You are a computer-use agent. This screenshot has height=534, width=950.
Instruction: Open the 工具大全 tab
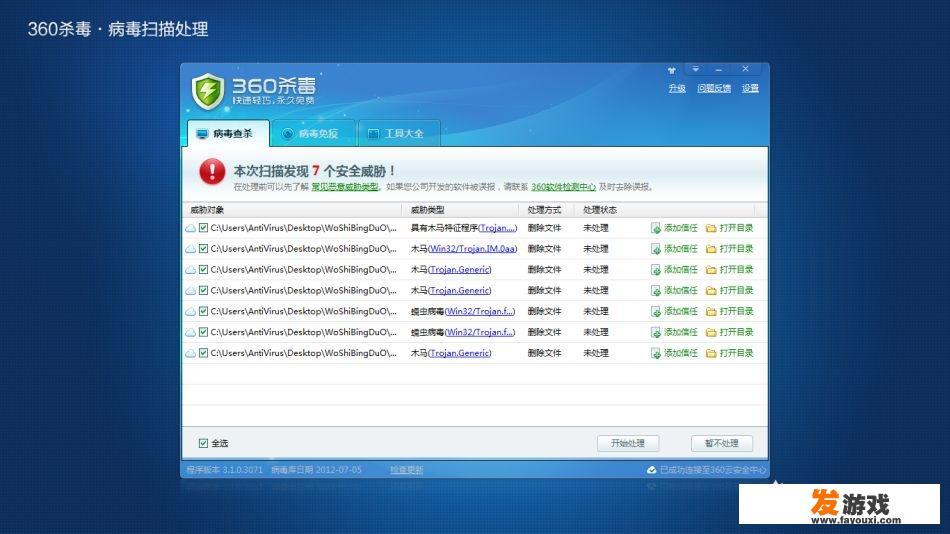pos(399,133)
